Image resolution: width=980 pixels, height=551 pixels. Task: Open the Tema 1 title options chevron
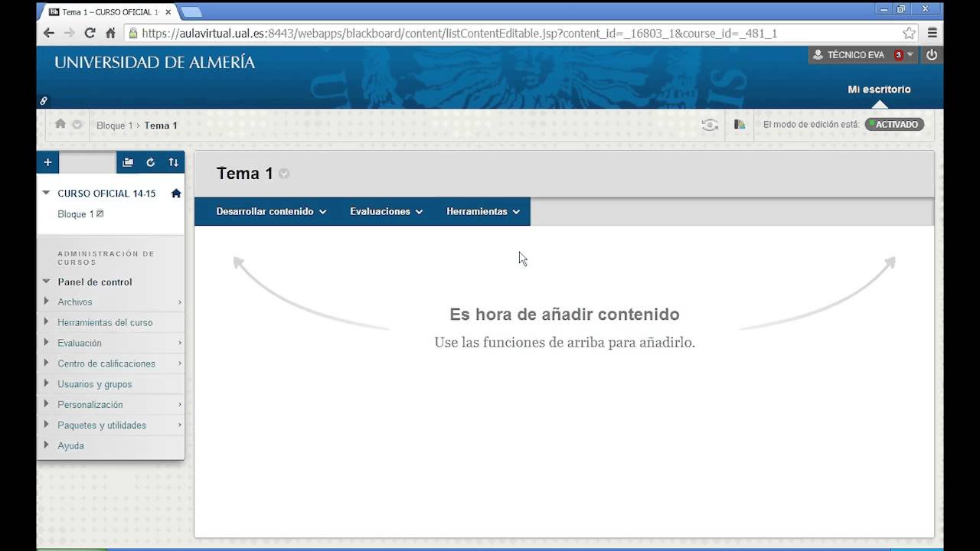pos(284,174)
